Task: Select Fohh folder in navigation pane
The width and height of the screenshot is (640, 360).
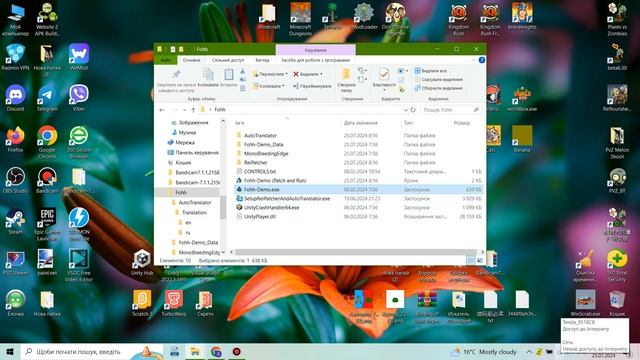Action: 181,192
